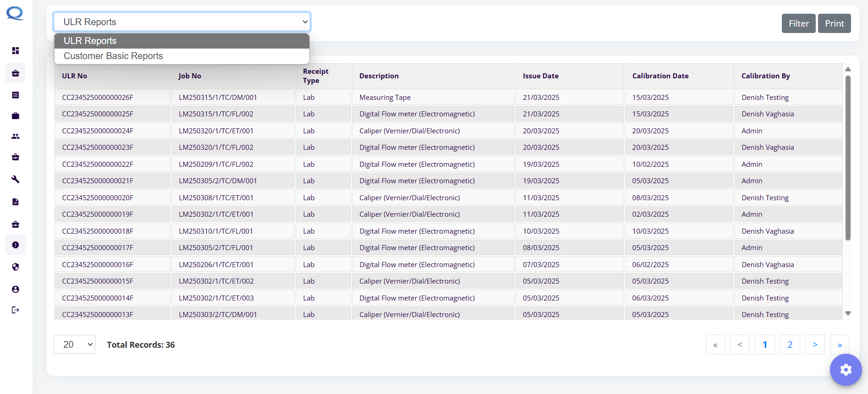Image resolution: width=868 pixels, height=394 pixels.
Task: Open the page size dropdown showing 20
Action: pyautogui.click(x=74, y=345)
